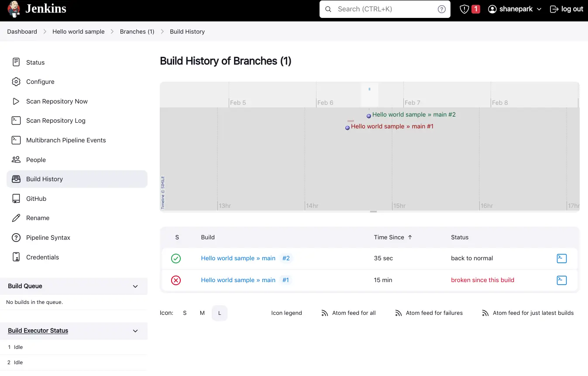Click the Scan Repository Now play icon

point(16,101)
